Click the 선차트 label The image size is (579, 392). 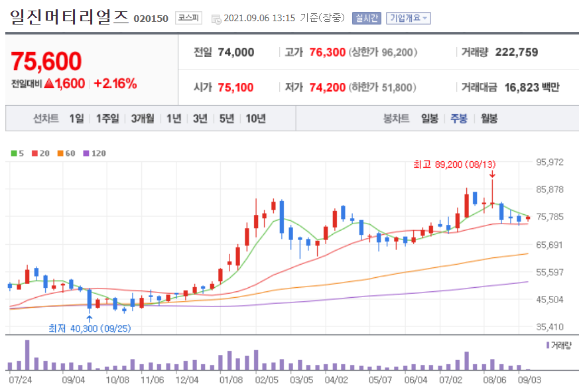[x=46, y=119]
